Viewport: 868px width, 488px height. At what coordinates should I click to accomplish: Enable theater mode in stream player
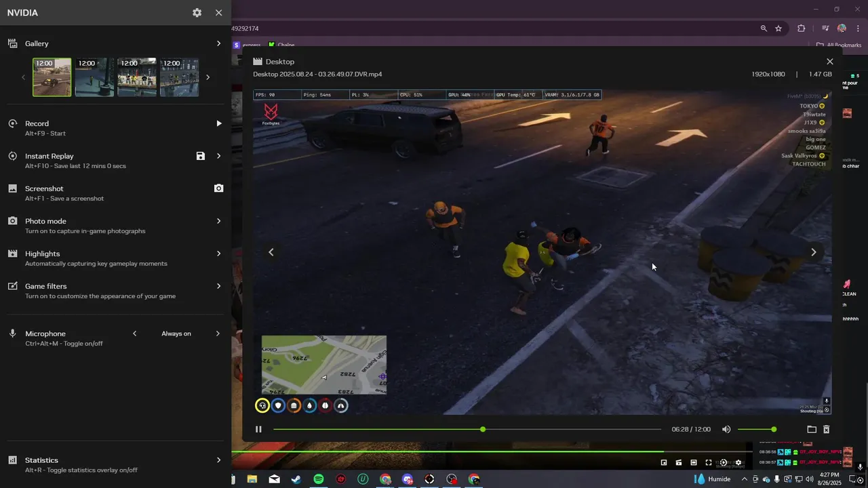pyautogui.click(x=694, y=462)
